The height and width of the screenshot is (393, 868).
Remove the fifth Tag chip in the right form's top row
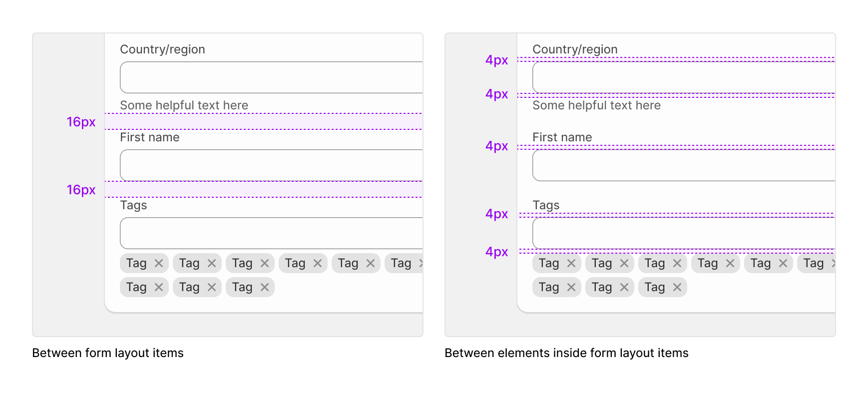783,263
